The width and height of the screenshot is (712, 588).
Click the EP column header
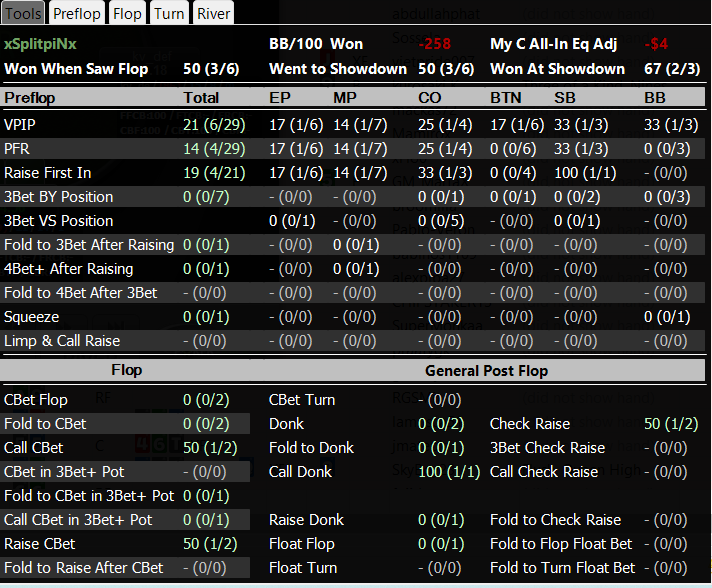pos(281,98)
